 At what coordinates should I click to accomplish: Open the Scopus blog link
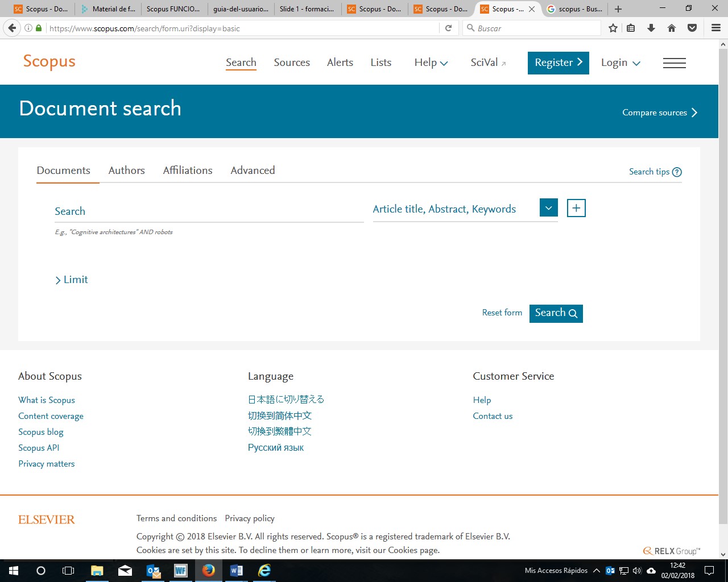[41, 432]
